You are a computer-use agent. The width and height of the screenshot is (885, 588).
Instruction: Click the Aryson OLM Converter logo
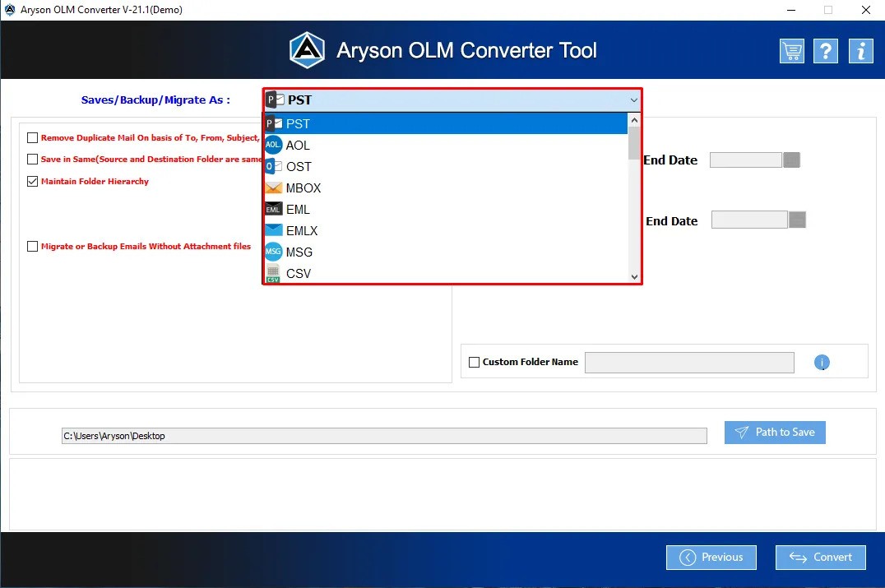pyautogui.click(x=307, y=49)
